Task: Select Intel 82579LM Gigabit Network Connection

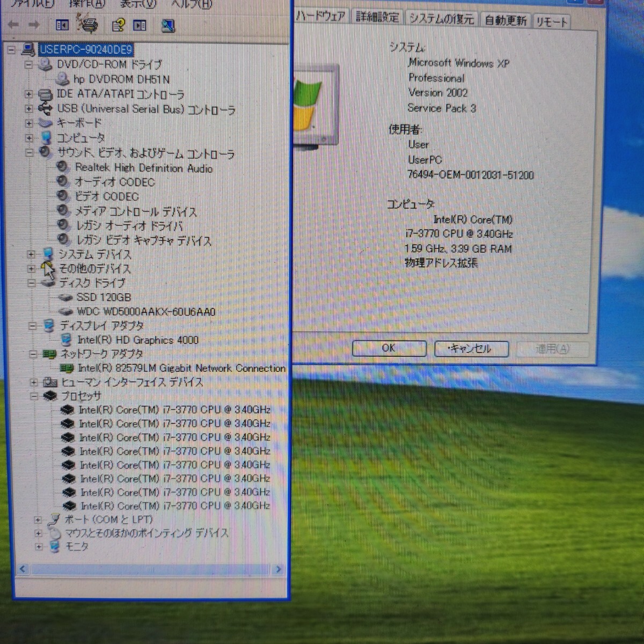Action: tap(181, 368)
